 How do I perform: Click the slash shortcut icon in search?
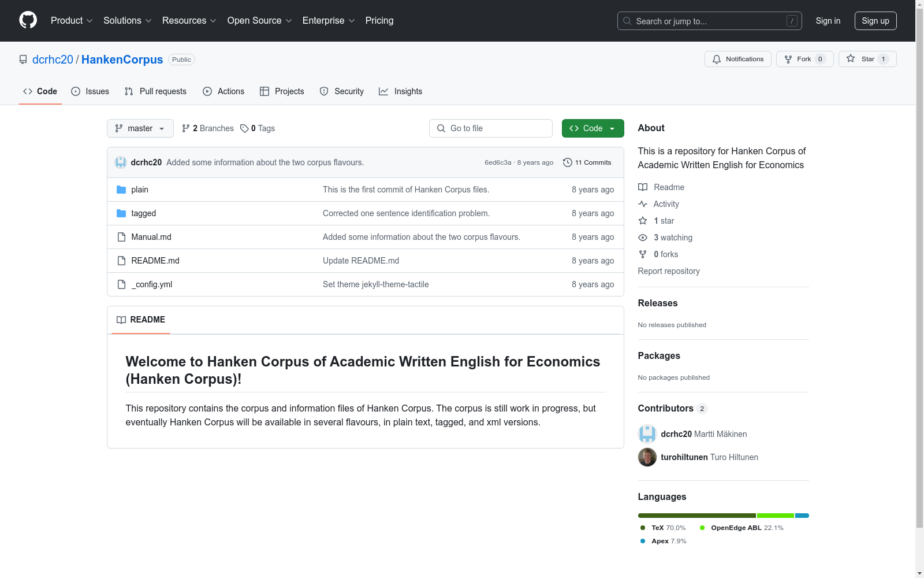(792, 21)
